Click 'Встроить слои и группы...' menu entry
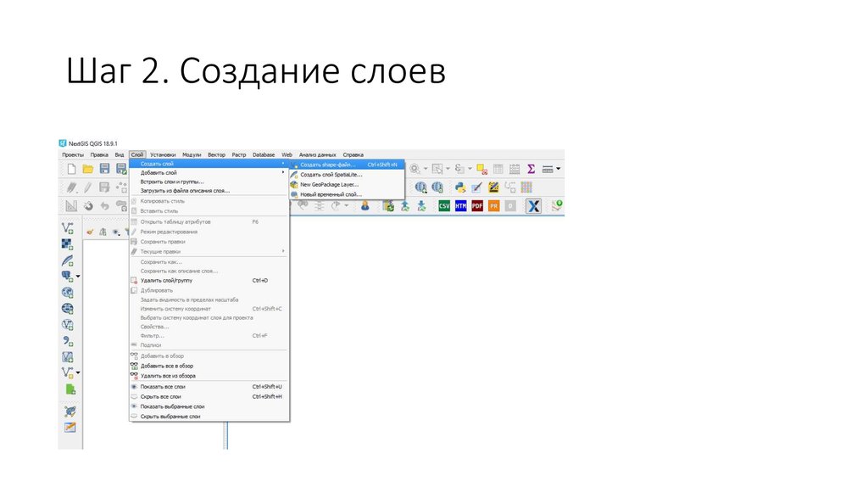 tap(209, 182)
